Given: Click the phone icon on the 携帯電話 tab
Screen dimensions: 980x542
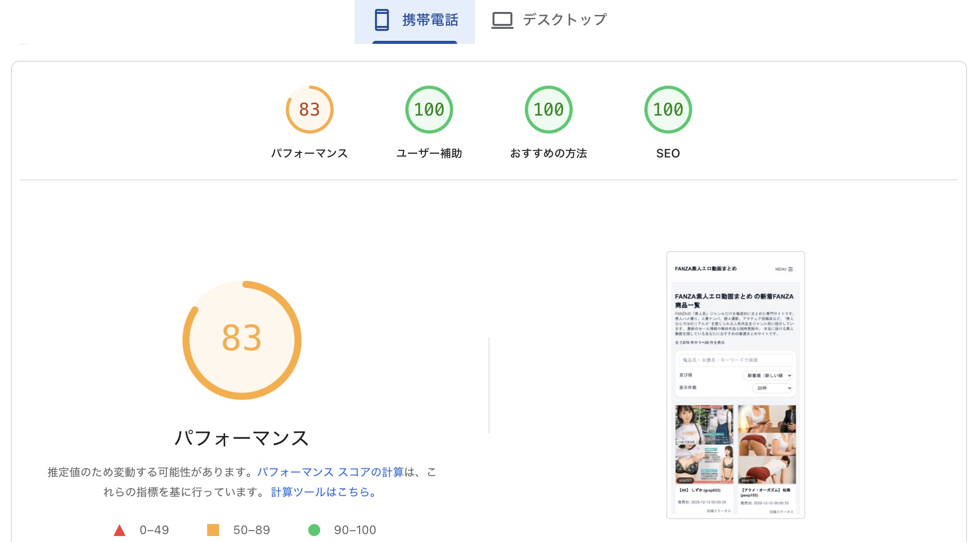Looking at the screenshot, I should coord(381,19).
